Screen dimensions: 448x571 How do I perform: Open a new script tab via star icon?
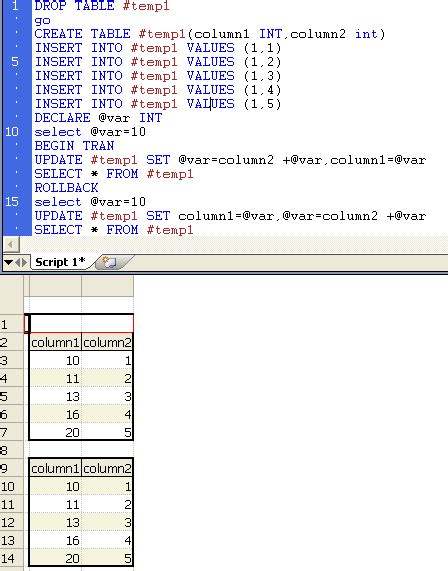coord(109,262)
